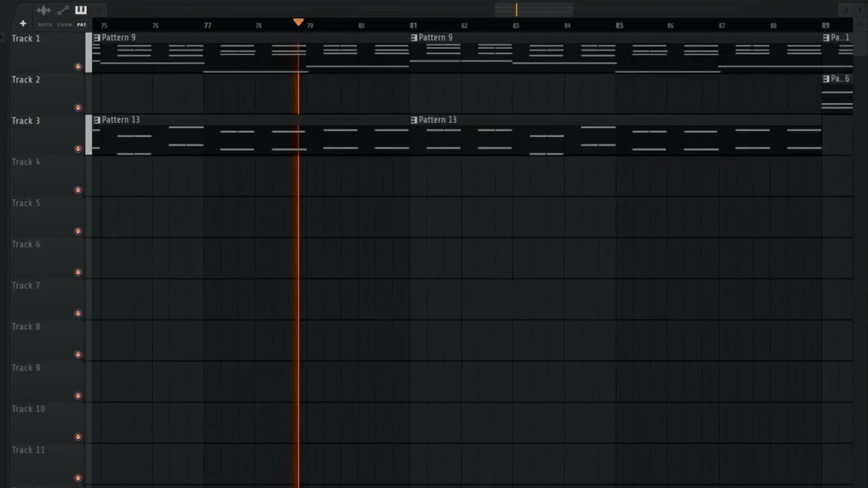Open menu of Pattern 13 clip at bar 81
Screen dimensions: 868x488
(x=414, y=120)
